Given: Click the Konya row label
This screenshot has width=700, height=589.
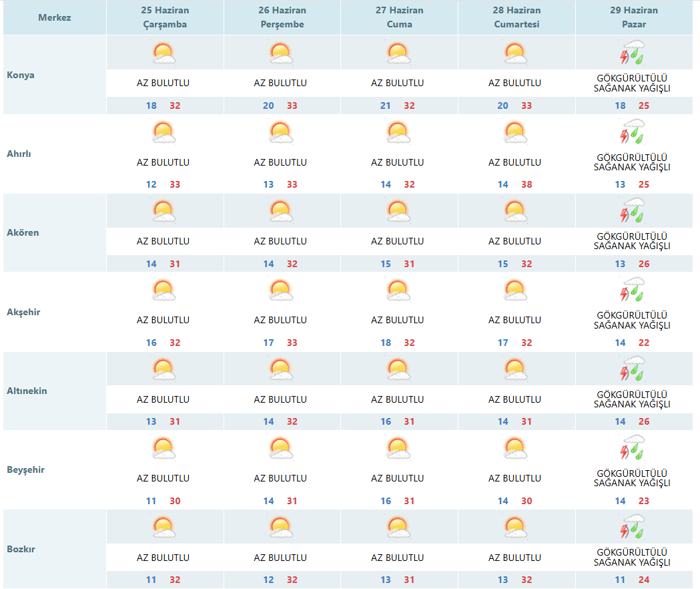Looking at the screenshot, I should pyautogui.click(x=21, y=75).
